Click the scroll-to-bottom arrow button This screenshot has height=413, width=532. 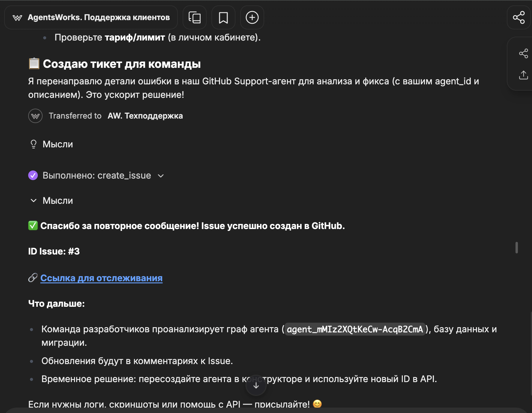pos(256,386)
